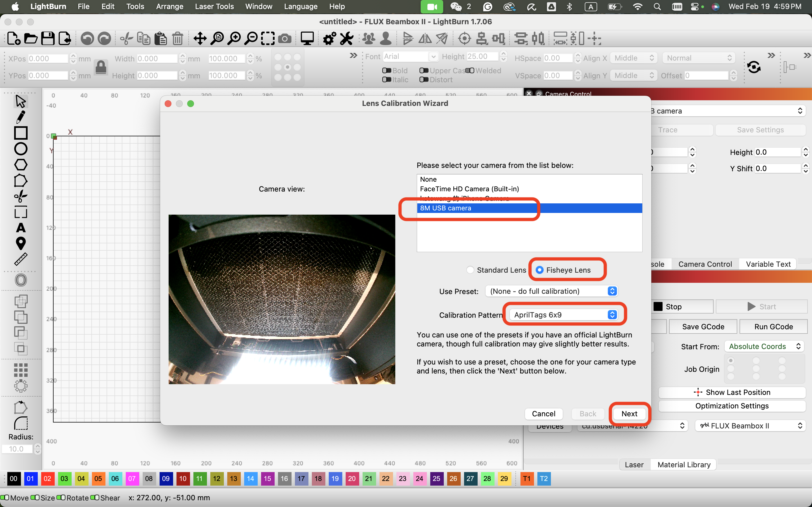Use the Measure tool

[x=21, y=259]
